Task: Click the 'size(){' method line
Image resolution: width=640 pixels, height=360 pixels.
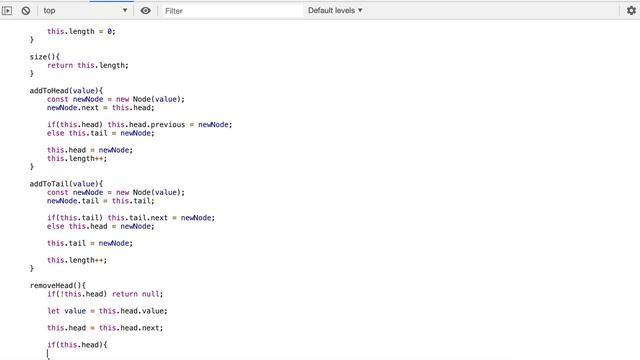Action: (x=44, y=57)
